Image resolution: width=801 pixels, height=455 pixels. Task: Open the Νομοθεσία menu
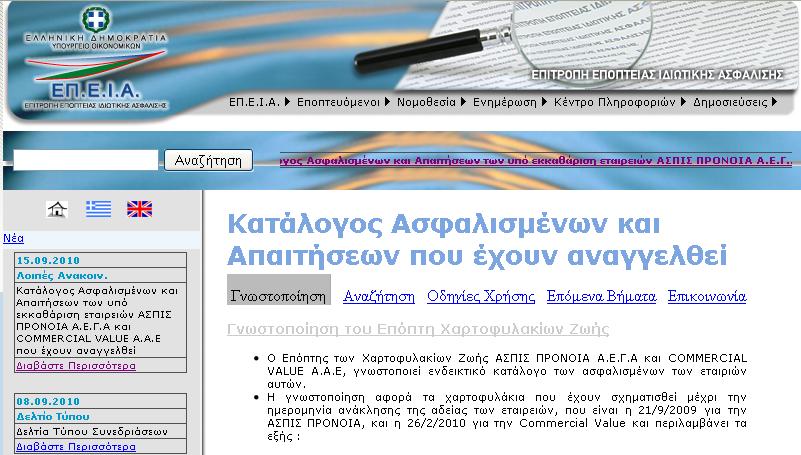[426, 102]
